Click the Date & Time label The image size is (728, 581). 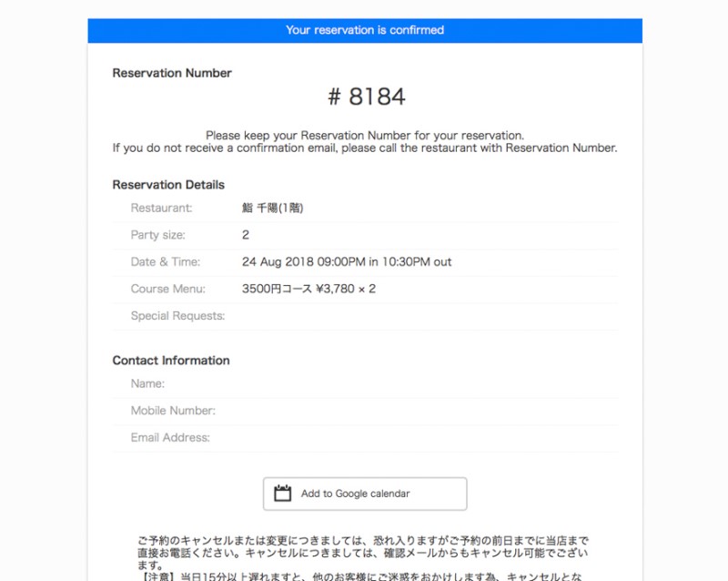pyautogui.click(x=165, y=261)
